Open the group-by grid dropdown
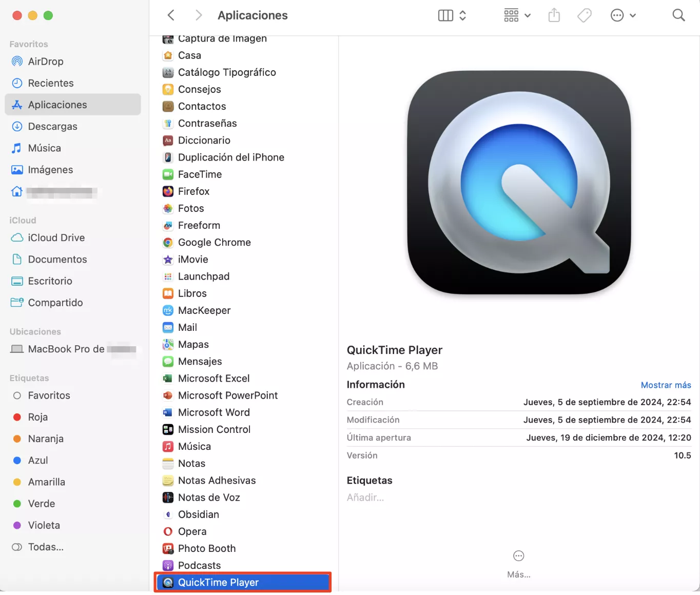This screenshot has width=700, height=595. tap(517, 15)
